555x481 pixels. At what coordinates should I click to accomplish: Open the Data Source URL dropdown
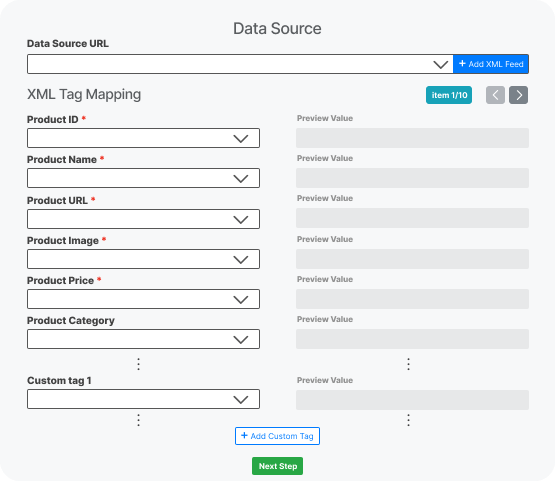click(x=240, y=64)
